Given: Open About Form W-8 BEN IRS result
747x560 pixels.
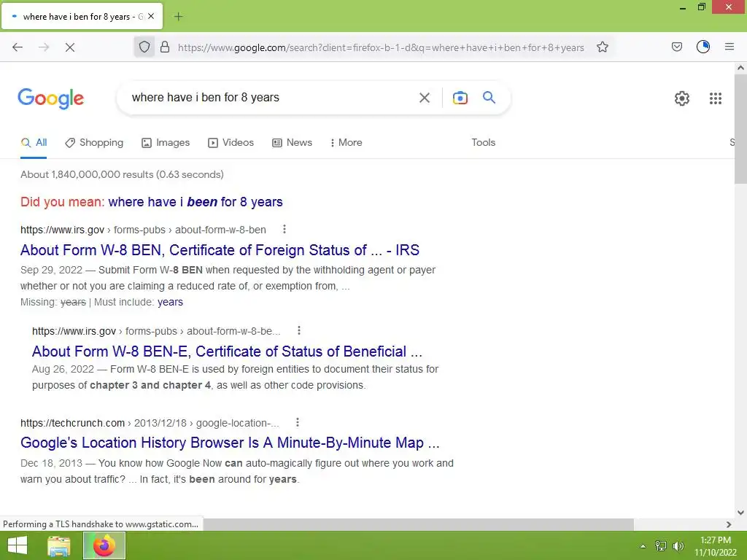Looking at the screenshot, I should [x=220, y=250].
